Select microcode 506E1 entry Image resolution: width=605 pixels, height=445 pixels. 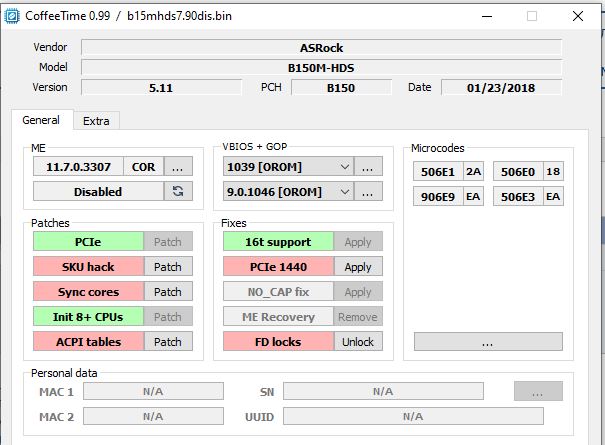438,171
